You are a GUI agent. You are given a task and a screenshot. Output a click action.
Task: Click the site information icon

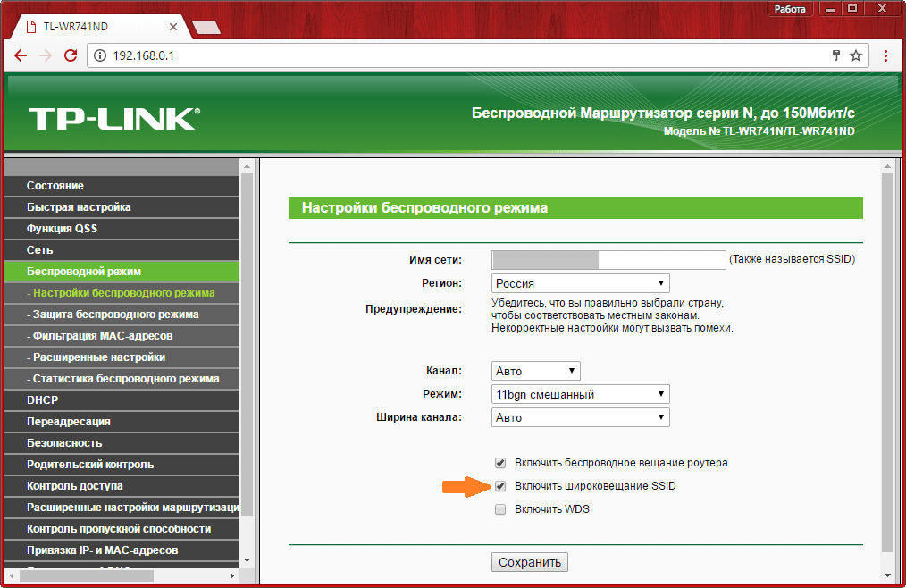(x=100, y=55)
